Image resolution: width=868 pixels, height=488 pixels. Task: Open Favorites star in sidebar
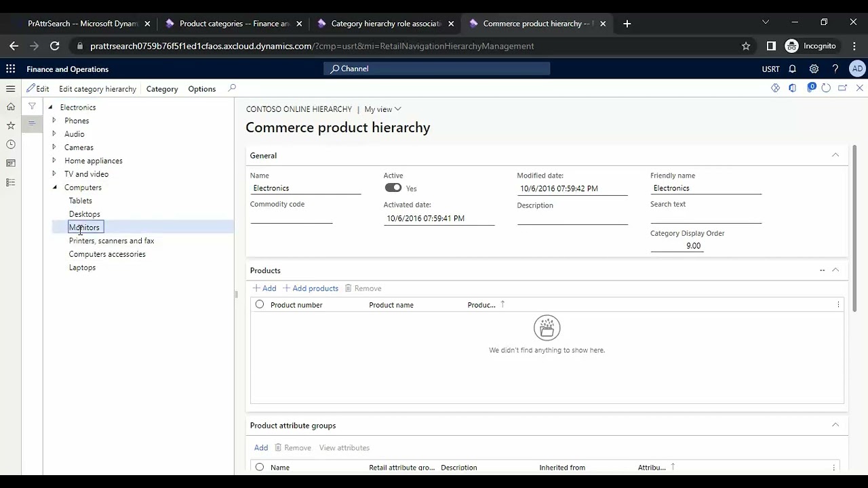10,125
